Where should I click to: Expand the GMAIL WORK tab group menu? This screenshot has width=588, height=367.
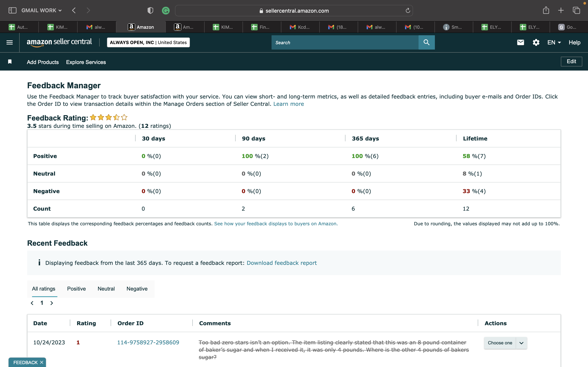point(41,10)
